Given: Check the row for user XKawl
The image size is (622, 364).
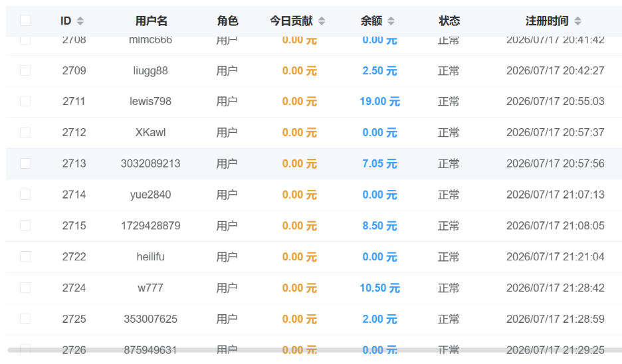Looking at the screenshot, I should click(x=25, y=132).
